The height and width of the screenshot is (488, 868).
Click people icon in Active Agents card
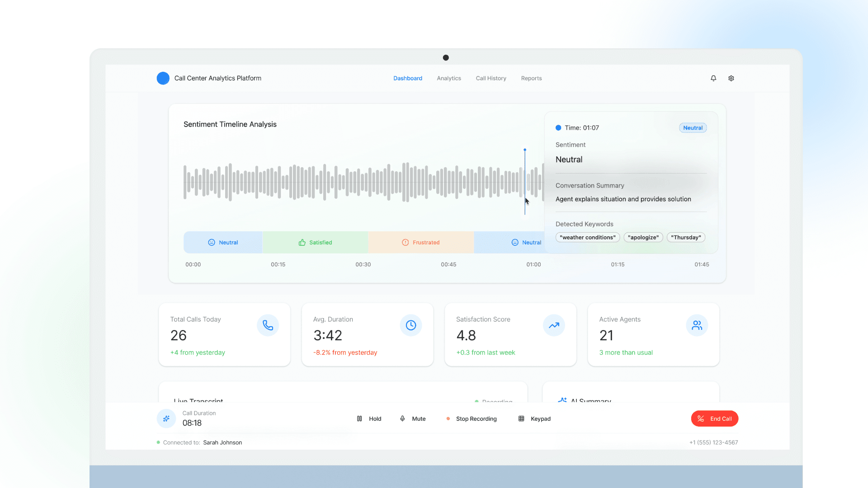697,325
